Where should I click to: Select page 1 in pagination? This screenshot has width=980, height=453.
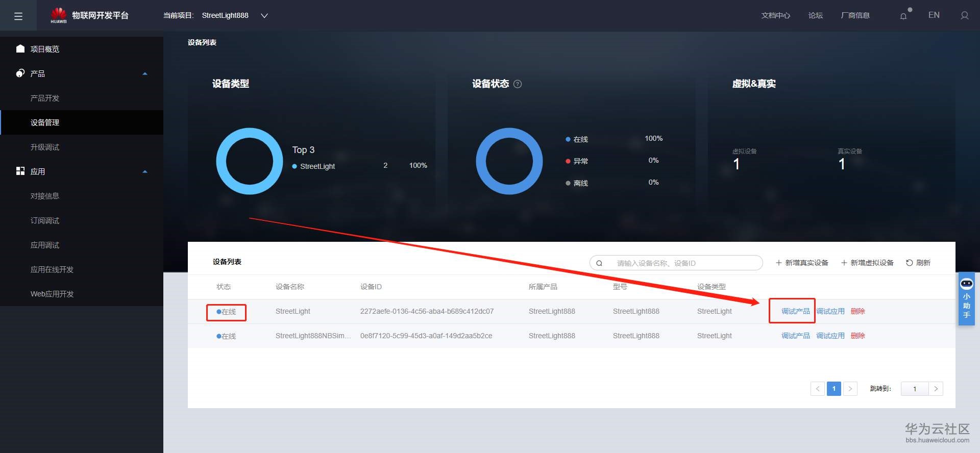coord(834,389)
